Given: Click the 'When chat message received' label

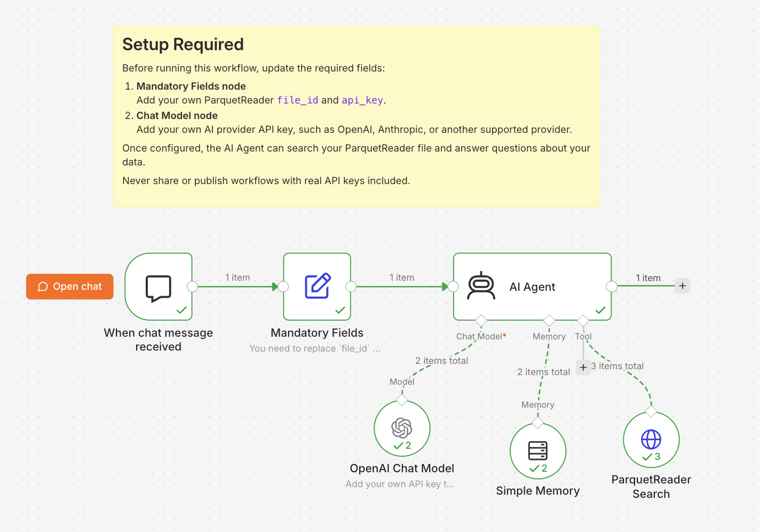Looking at the screenshot, I should coord(159,340).
